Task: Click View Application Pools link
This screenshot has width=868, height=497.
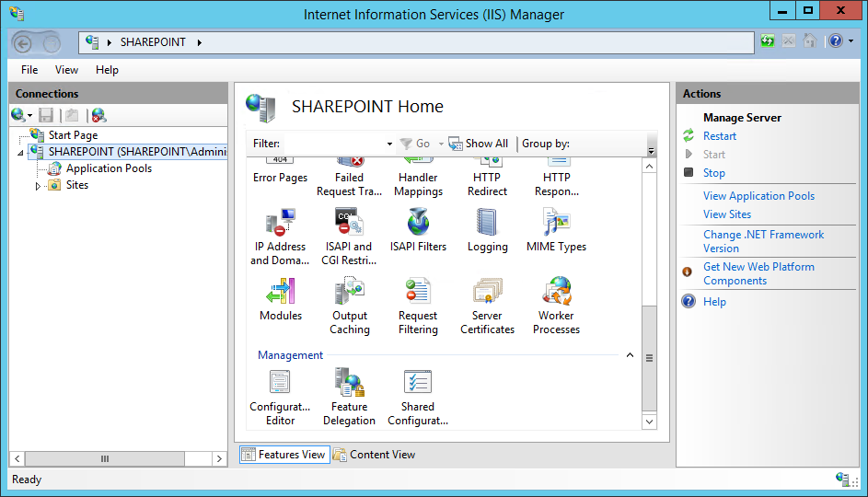Action: point(759,196)
